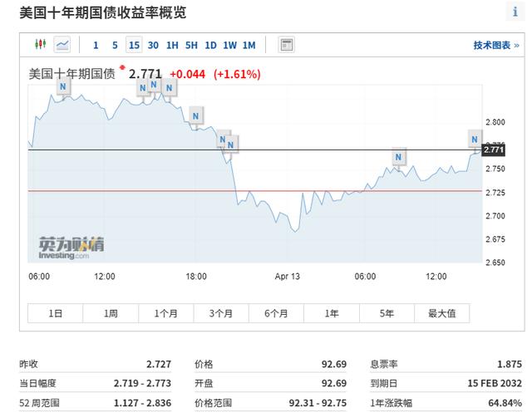Click the 2.771 current price label
Viewport: 532px width, 417px height.
click(x=494, y=150)
